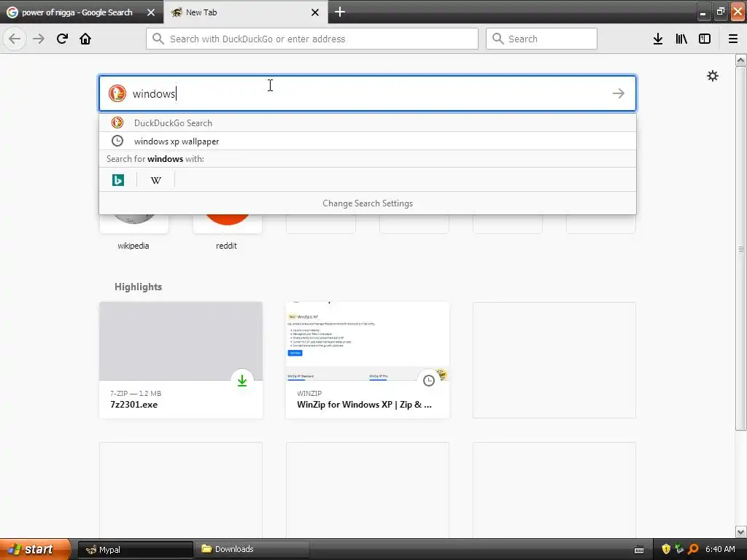Click the magnifier tray icon
The image size is (747, 560).
[693, 549]
